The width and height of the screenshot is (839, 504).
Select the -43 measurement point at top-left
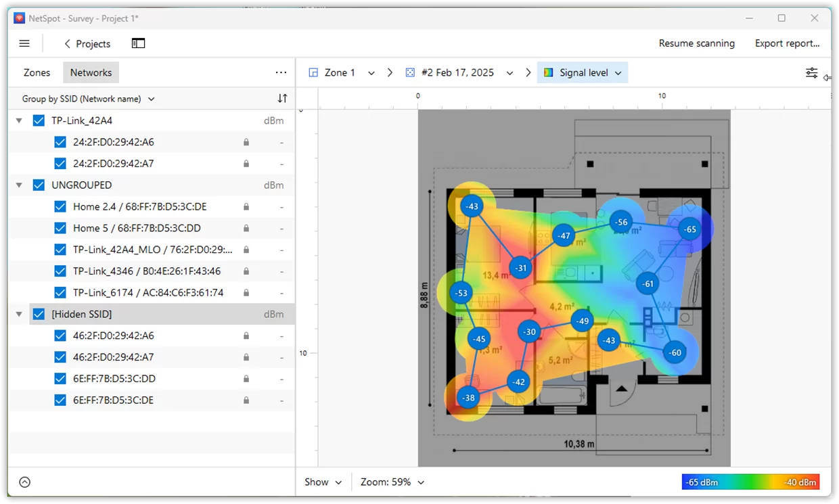[x=472, y=206]
